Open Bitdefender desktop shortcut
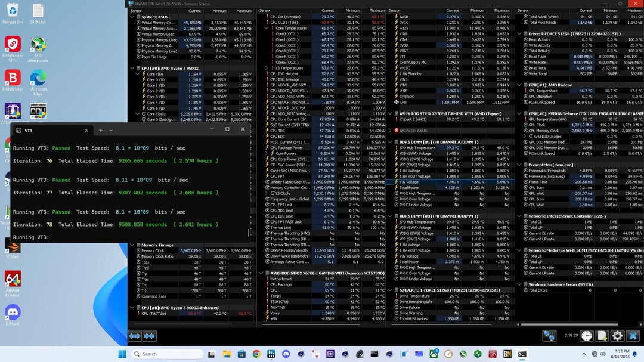 coord(13,81)
